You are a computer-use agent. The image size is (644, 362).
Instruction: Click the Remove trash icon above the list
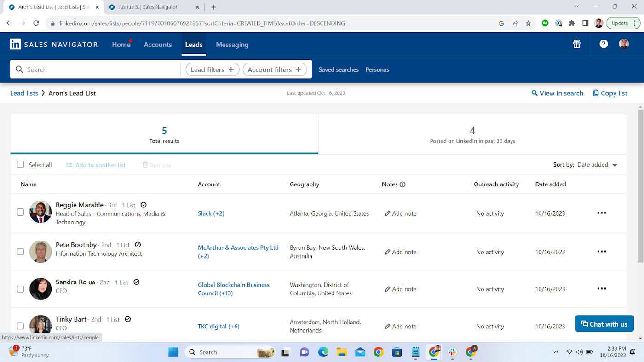tap(145, 165)
